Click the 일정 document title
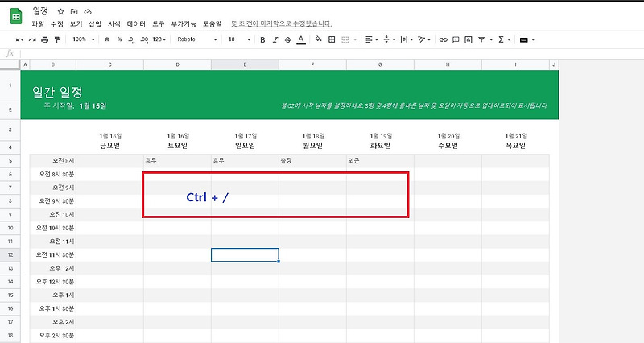 point(41,11)
